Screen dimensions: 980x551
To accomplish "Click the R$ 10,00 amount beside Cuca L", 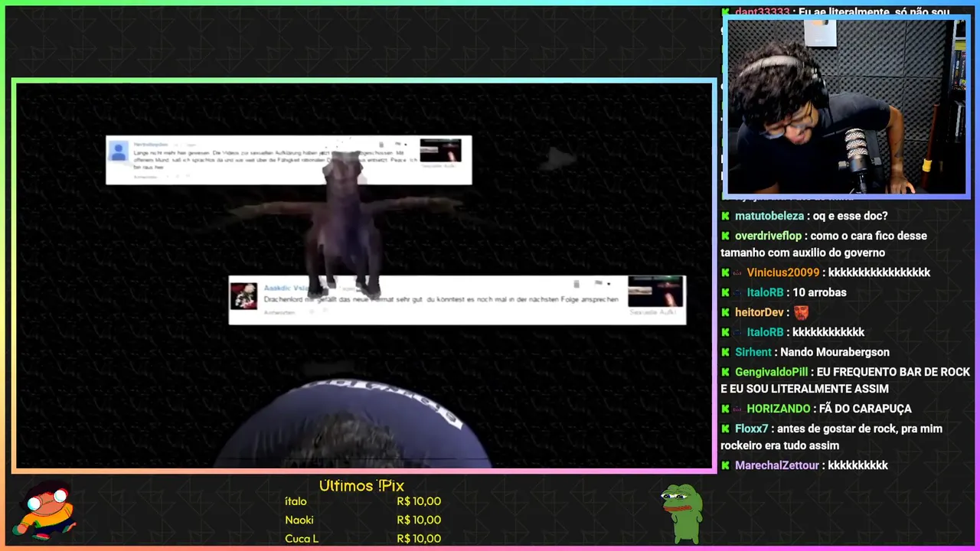I will 419,539.
